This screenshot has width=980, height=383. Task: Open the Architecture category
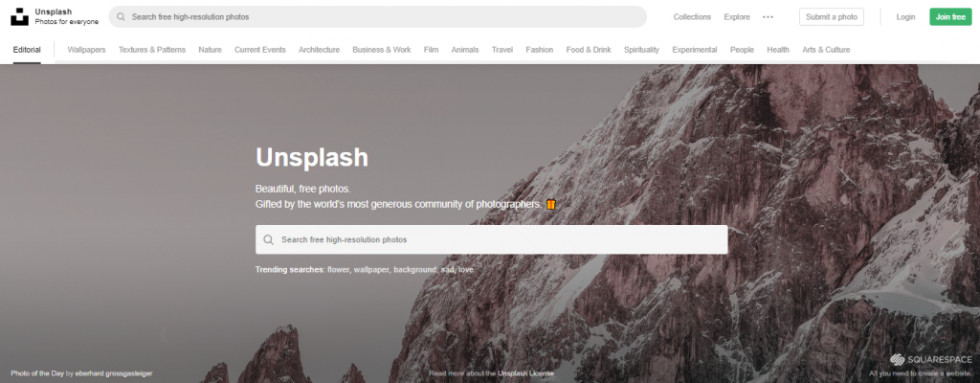coord(319,50)
